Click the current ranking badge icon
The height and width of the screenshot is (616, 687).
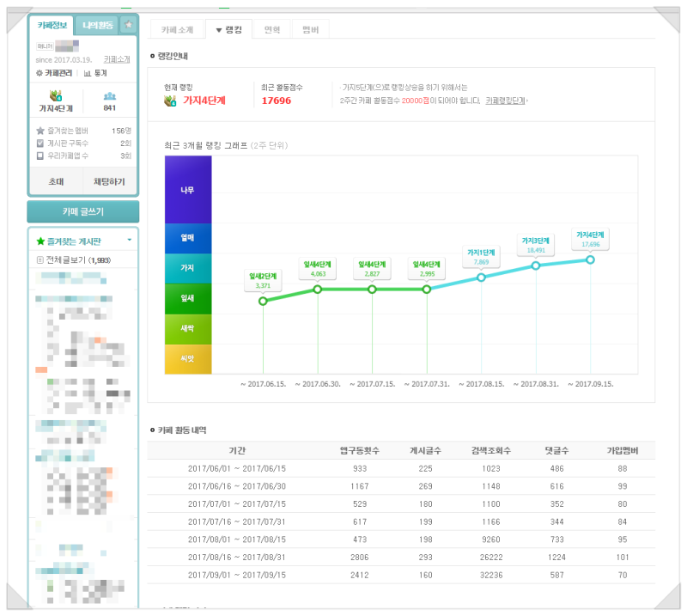pos(170,101)
